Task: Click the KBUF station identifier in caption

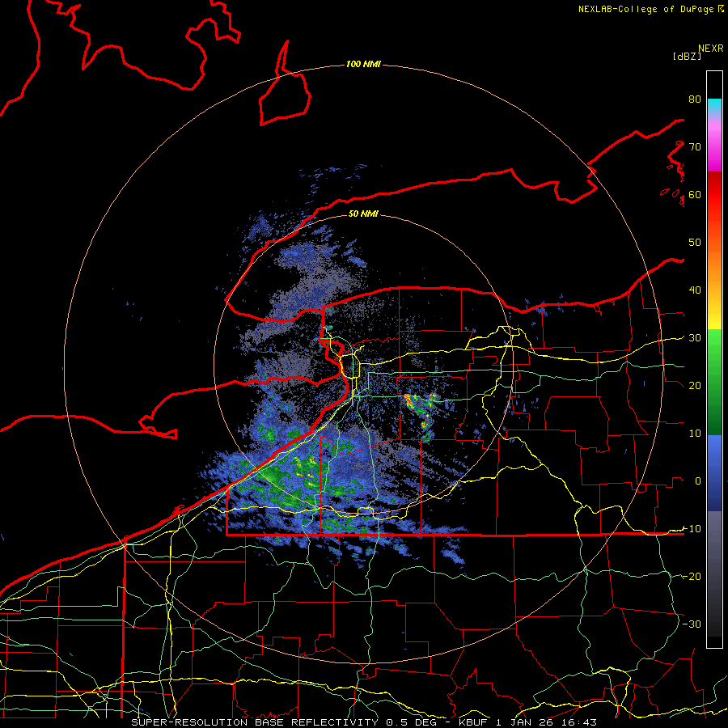Action: [x=473, y=722]
